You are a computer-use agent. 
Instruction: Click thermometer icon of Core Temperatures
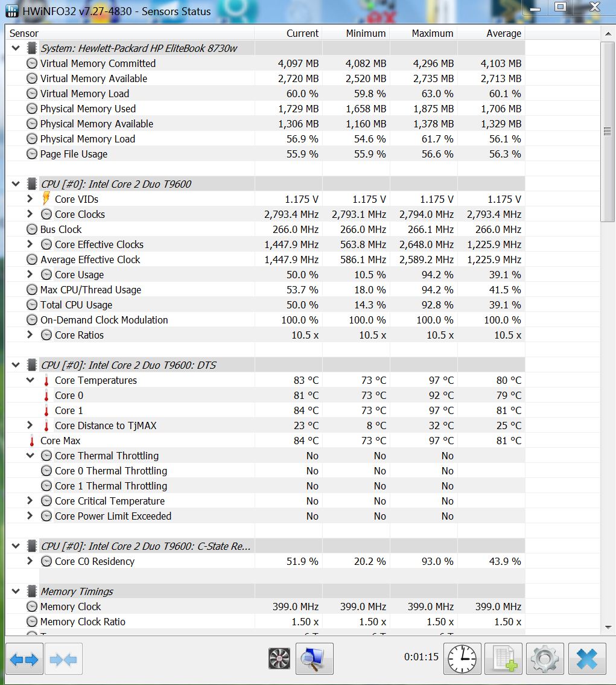(x=46, y=380)
